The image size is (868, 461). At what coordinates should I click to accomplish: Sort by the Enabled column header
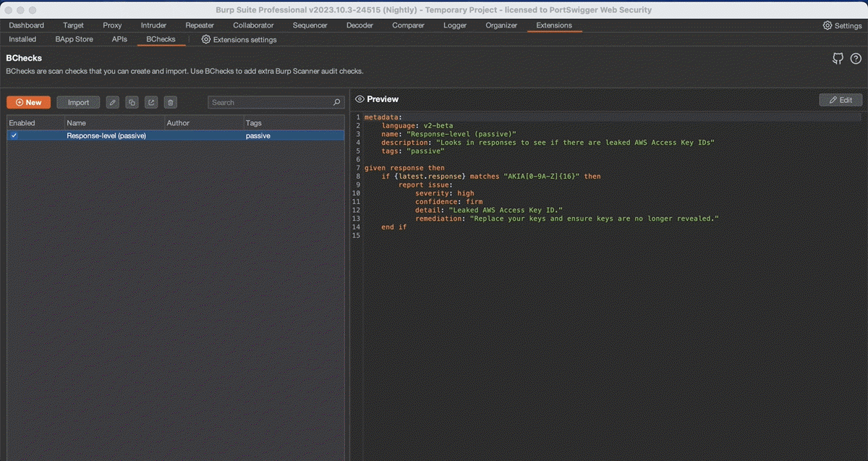35,123
